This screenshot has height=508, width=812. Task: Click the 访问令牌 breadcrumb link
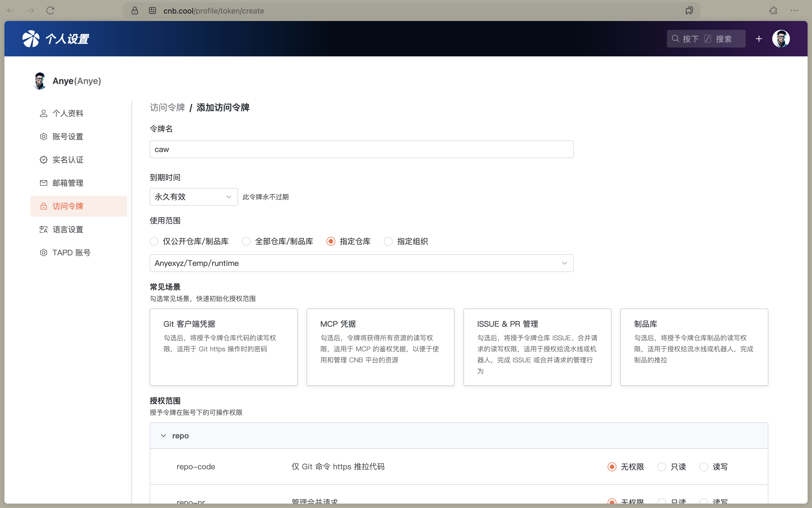[167, 108]
